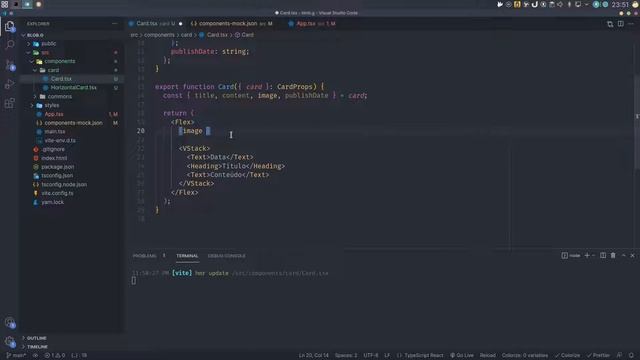This screenshot has height=360, width=640.
Task: Split the editor to the right
Action: [620, 24]
